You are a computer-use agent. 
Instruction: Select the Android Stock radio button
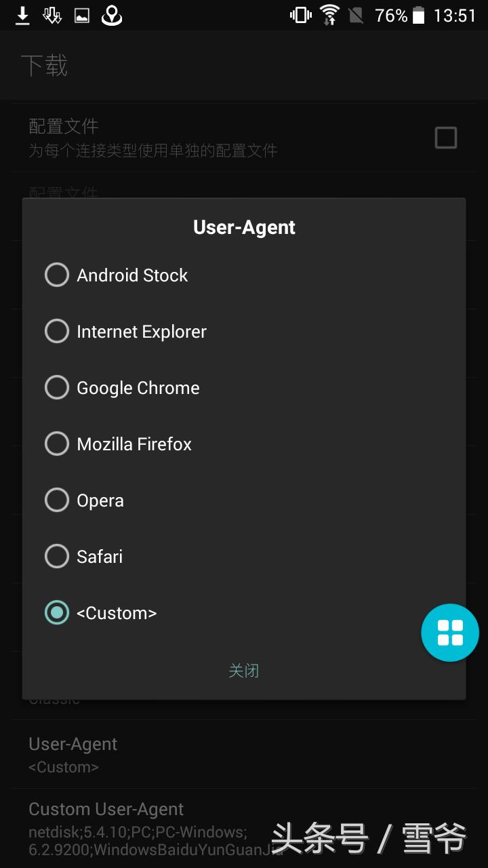click(57, 275)
